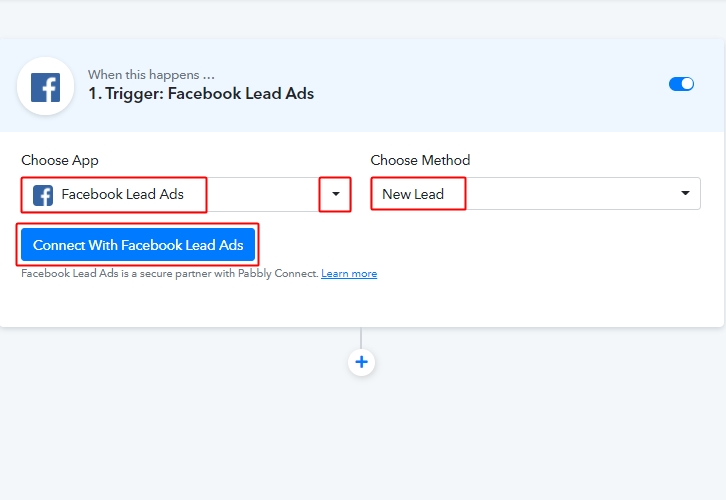Toggle the trigger enable switch off
726x500 pixels.
pos(681,84)
